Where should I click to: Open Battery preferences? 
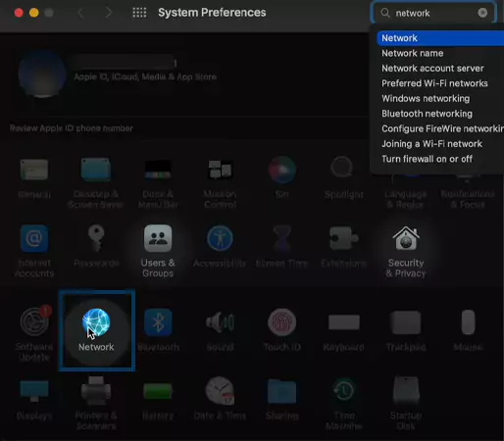(x=158, y=391)
